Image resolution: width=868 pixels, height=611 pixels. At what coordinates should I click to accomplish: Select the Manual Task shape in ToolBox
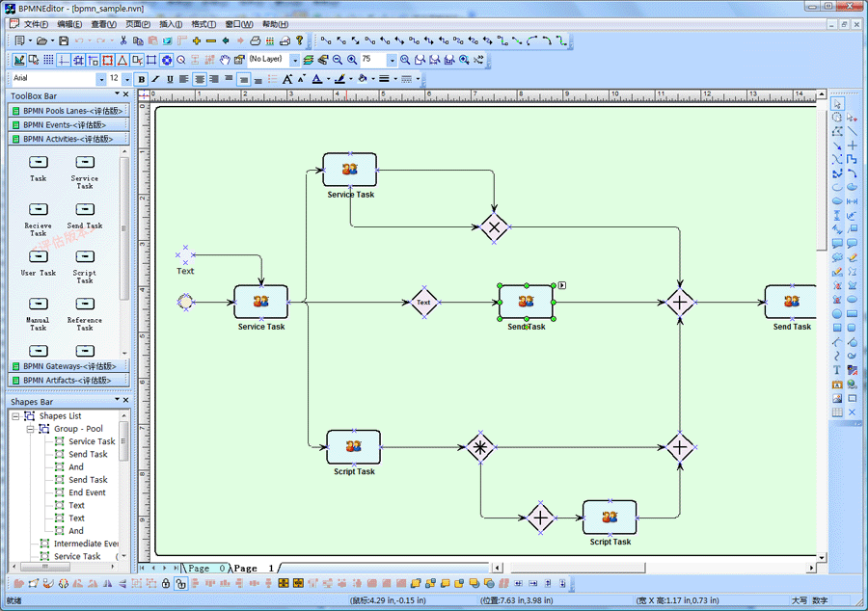point(39,307)
